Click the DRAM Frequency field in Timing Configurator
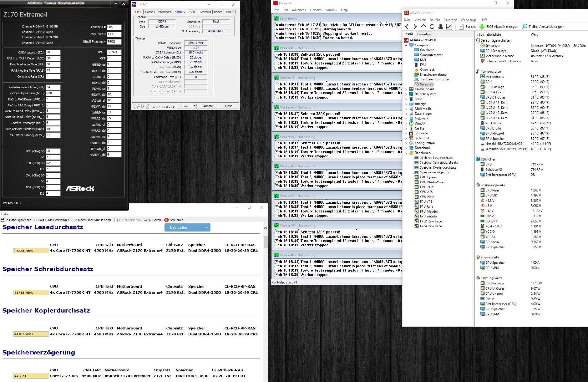588x382 pixels. pos(114,42)
